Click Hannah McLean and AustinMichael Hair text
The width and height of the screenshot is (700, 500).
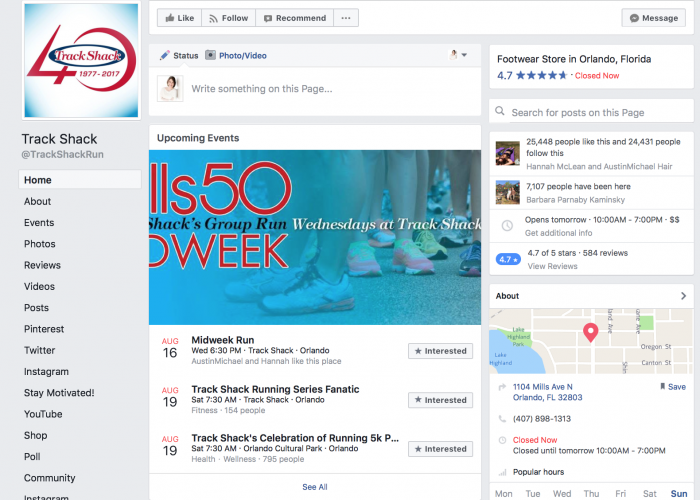click(599, 167)
